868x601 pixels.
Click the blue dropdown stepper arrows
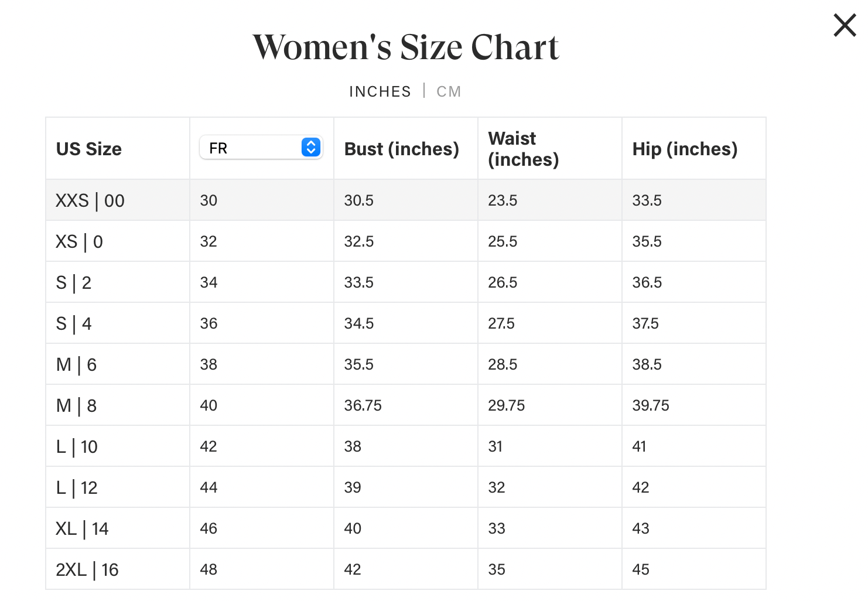(311, 148)
